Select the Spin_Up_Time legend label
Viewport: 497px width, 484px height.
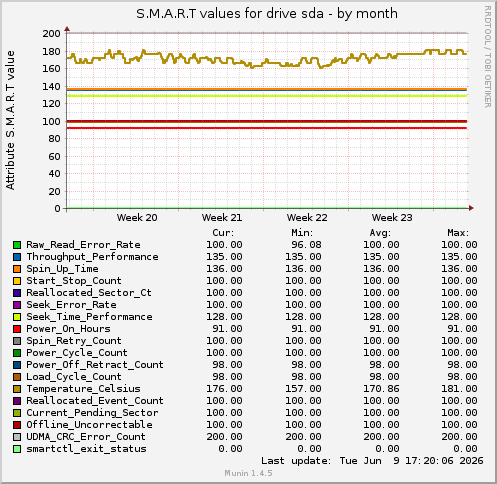(62, 269)
